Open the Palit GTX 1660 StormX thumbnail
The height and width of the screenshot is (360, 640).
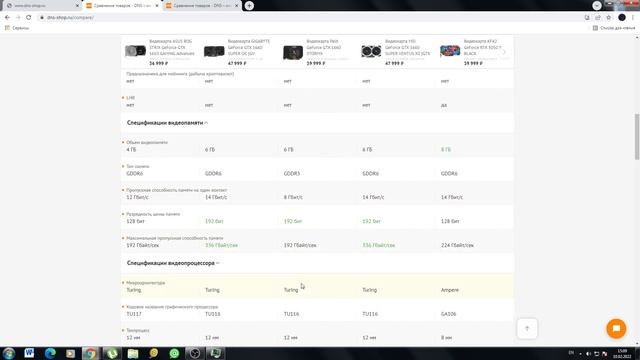(x=293, y=52)
